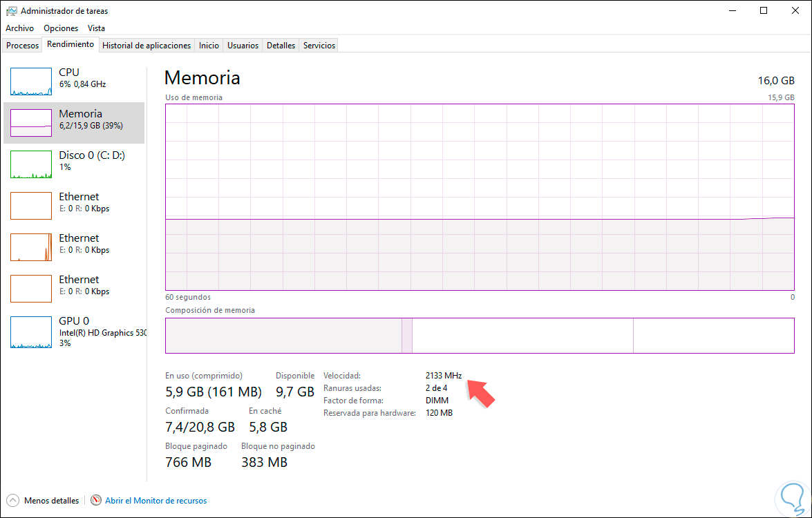Click the Menos detalles label
This screenshot has height=518, width=812.
tap(52, 501)
